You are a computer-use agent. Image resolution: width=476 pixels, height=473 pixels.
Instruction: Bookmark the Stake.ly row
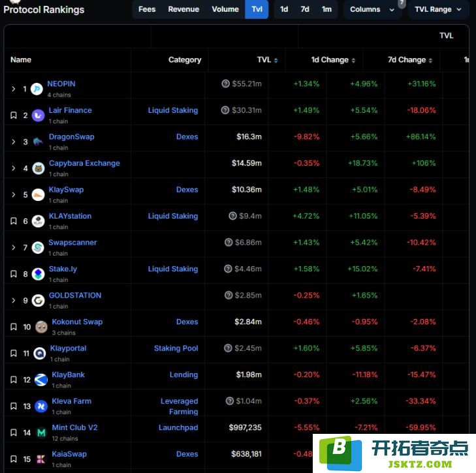pyautogui.click(x=13, y=274)
